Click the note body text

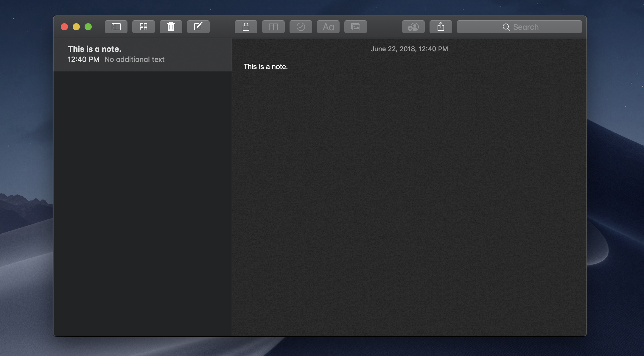pos(265,66)
